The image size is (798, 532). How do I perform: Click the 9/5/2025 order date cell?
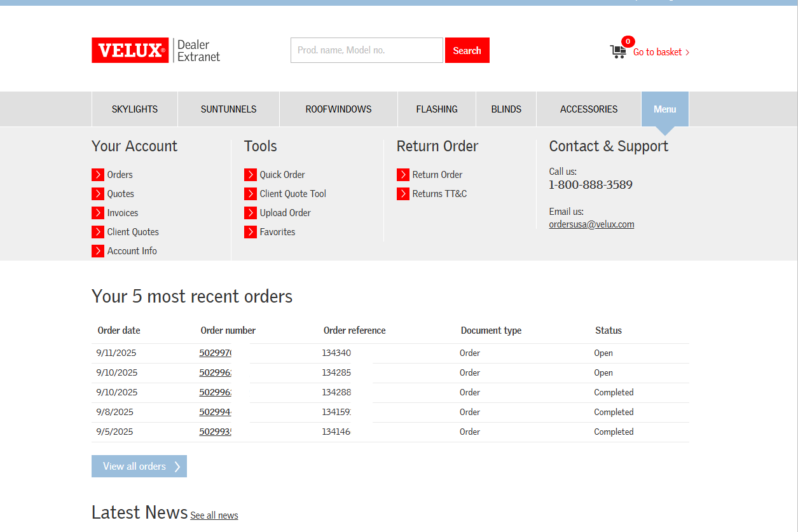pos(115,432)
